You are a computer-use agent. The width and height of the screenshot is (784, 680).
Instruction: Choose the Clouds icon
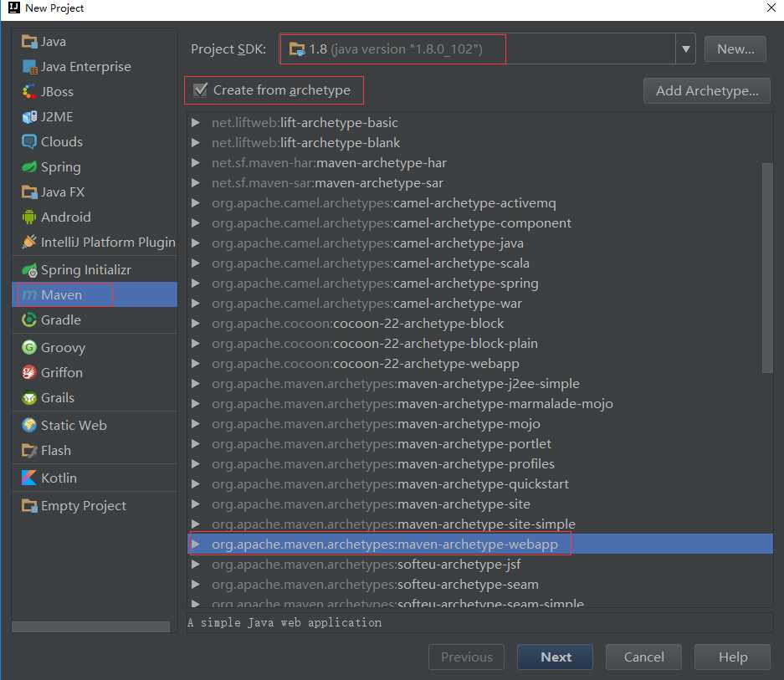point(29,141)
